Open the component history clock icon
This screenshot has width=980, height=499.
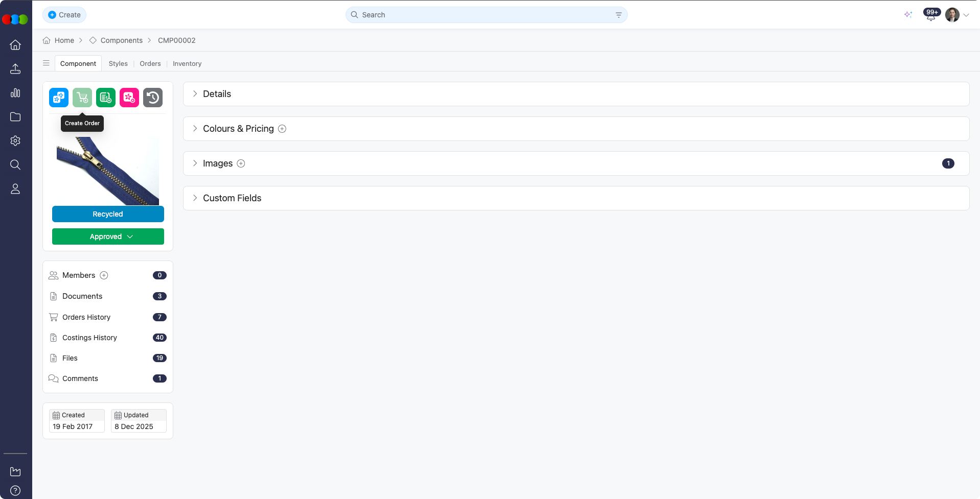pyautogui.click(x=153, y=98)
